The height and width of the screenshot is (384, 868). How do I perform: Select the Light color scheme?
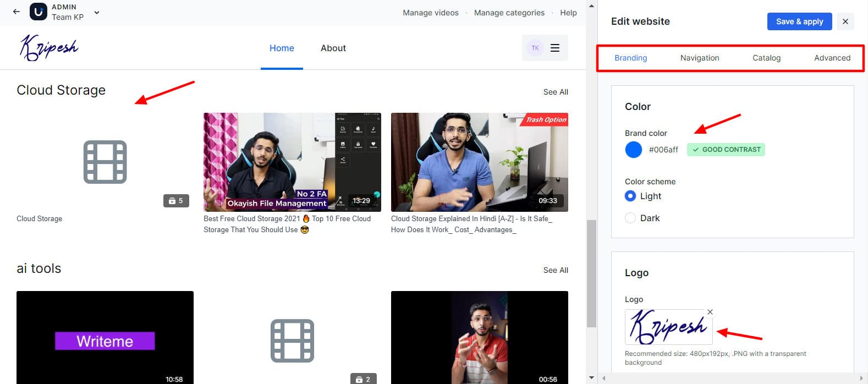click(630, 196)
